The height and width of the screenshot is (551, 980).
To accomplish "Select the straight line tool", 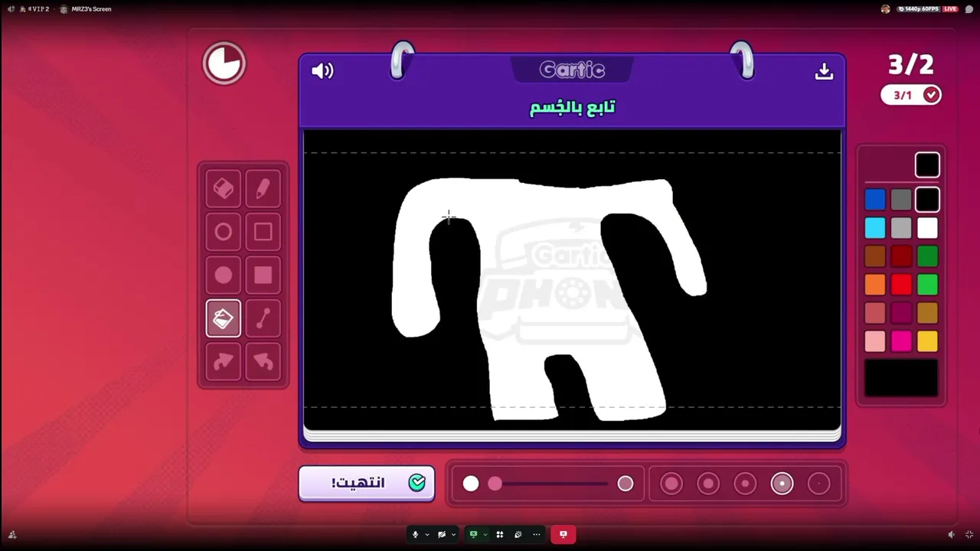I will pos(263,318).
